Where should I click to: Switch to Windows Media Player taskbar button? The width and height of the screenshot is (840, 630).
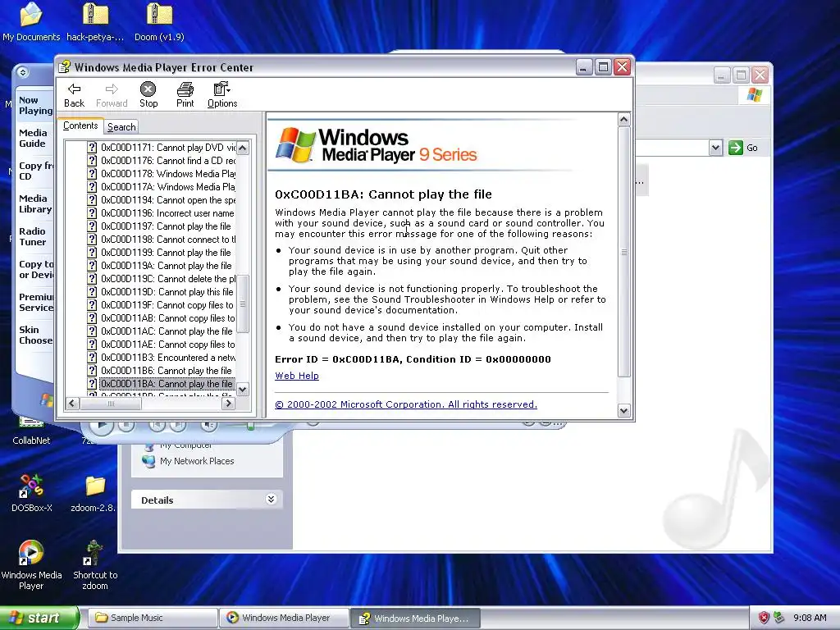(284, 618)
